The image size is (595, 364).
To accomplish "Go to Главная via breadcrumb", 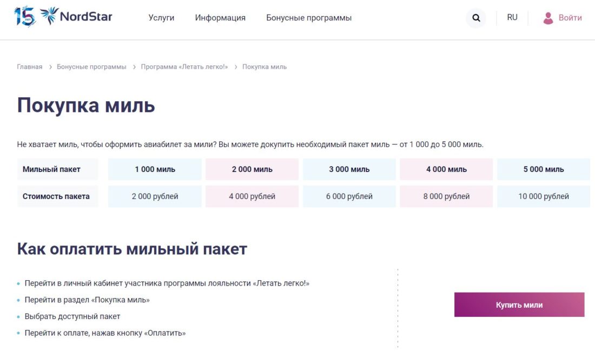I will tap(30, 66).
